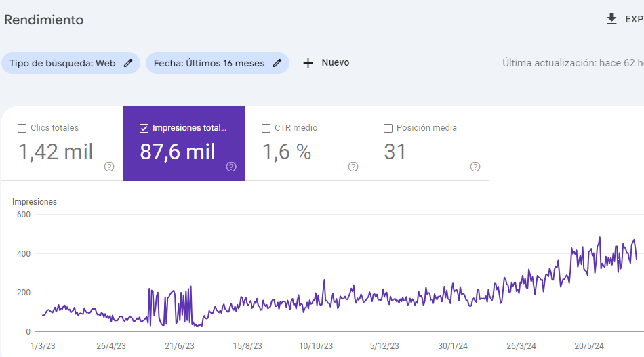
Task: Click the Nuevo filter button
Action: pyautogui.click(x=335, y=62)
